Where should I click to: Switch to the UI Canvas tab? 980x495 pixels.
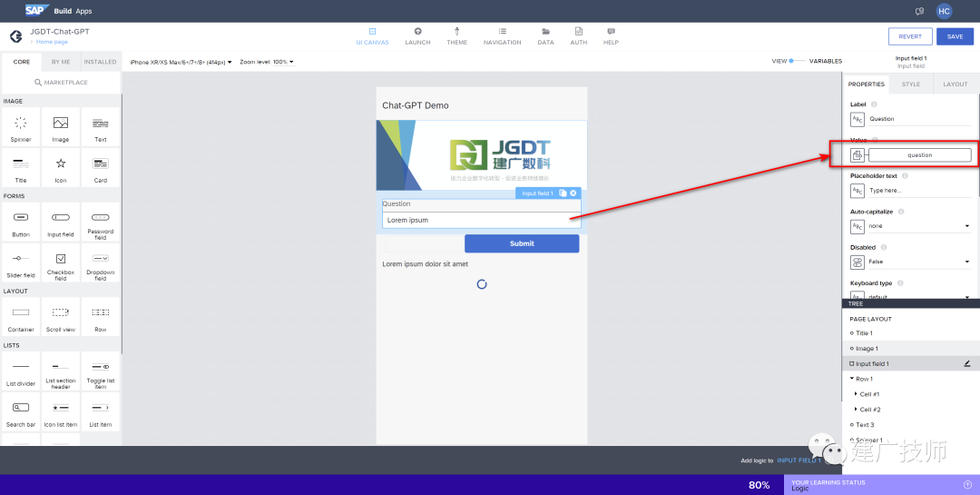coord(373,36)
